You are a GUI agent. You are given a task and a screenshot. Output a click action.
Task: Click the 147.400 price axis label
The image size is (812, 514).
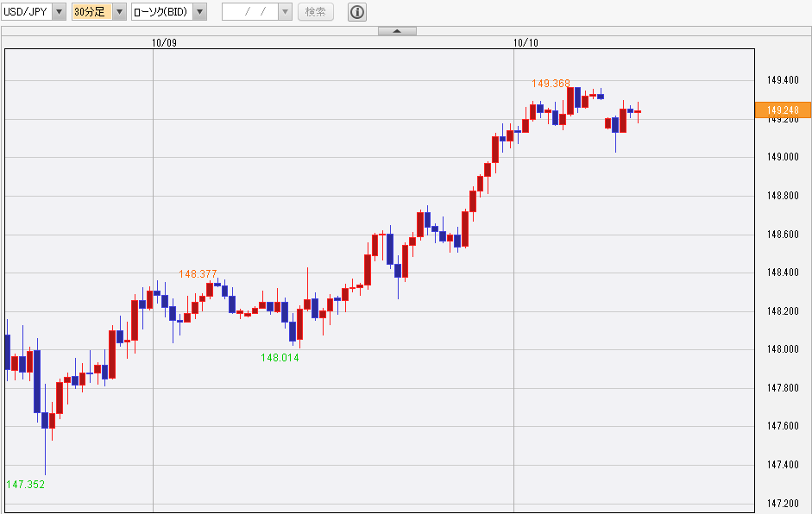(783, 465)
